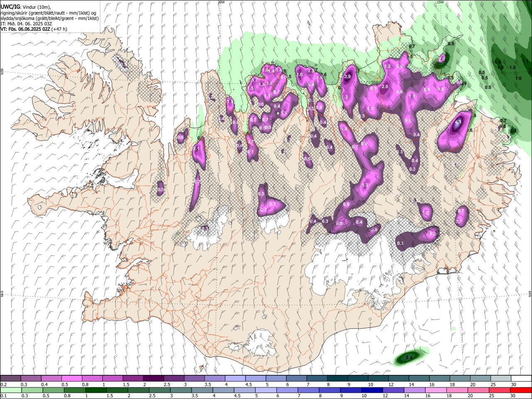The image size is (532, 399).
Task: Select the dark teal 8 swatch in snow scale
Action: point(337,378)
